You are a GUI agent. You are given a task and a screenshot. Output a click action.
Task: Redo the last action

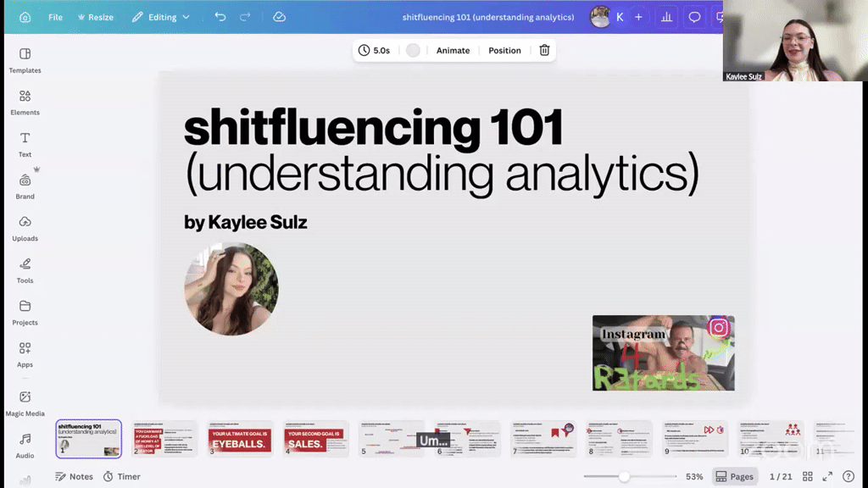point(245,17)
